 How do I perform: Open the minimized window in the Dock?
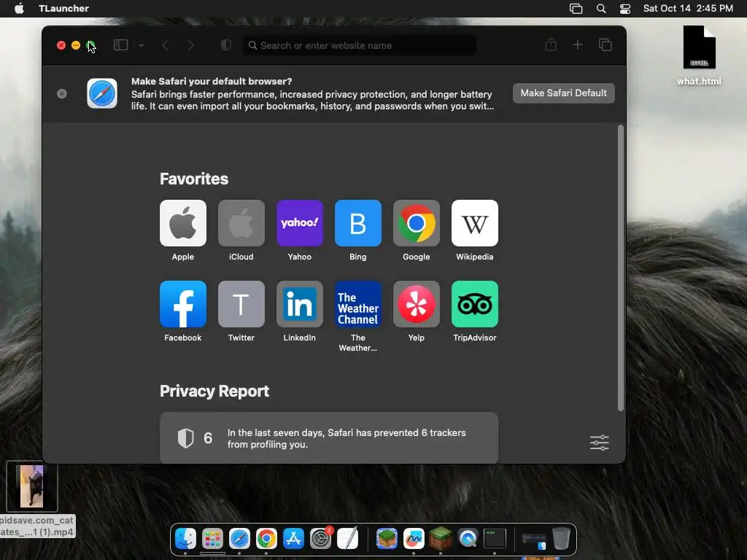point(533,540)
